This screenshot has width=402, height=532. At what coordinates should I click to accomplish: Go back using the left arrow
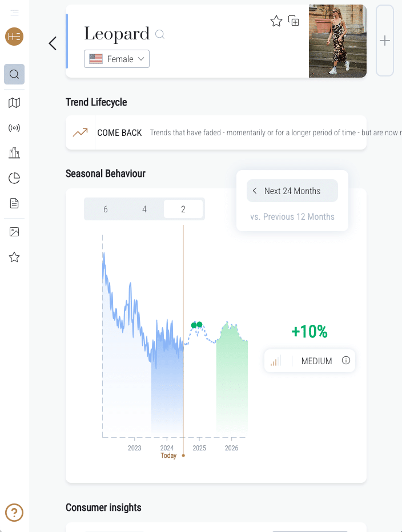(x=53, y=43)
